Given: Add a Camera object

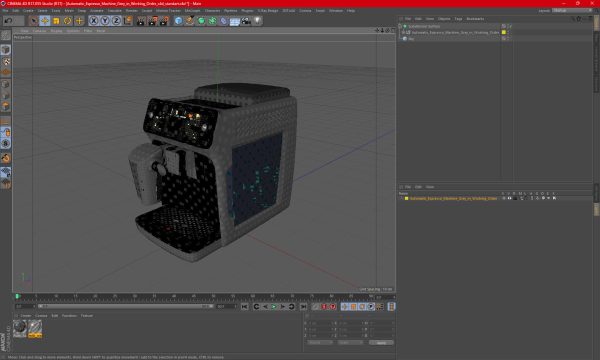Looking at the screenshot, I should (246, 21).
